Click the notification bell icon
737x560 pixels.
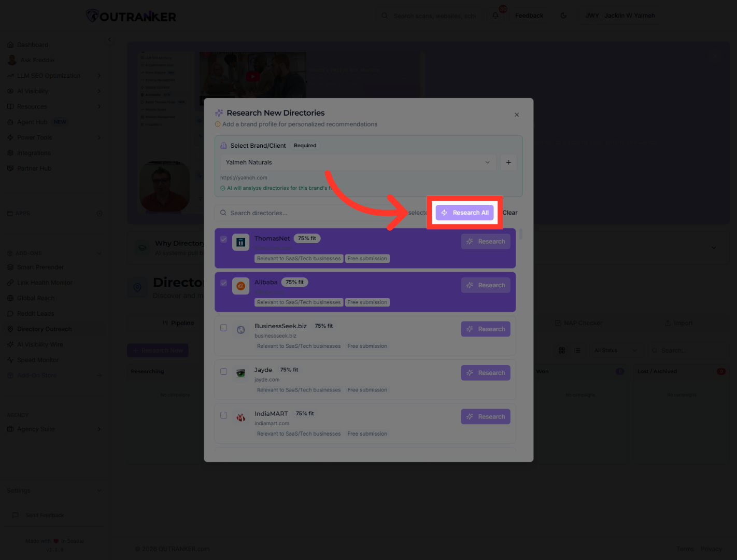(495, 16)
